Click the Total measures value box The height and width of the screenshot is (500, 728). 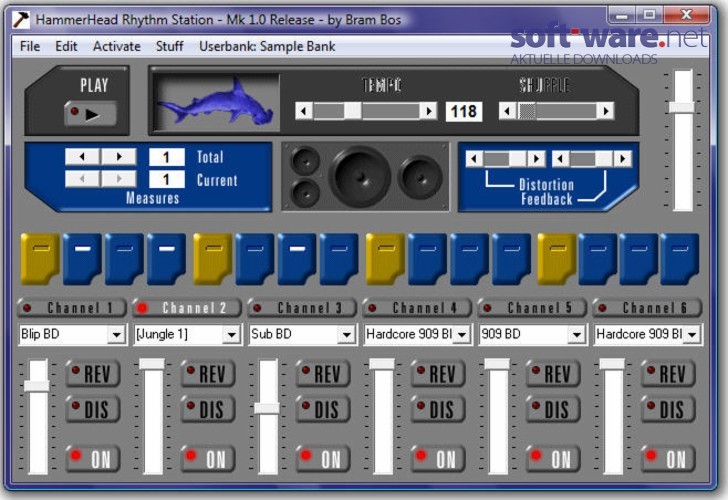(167, 157)
